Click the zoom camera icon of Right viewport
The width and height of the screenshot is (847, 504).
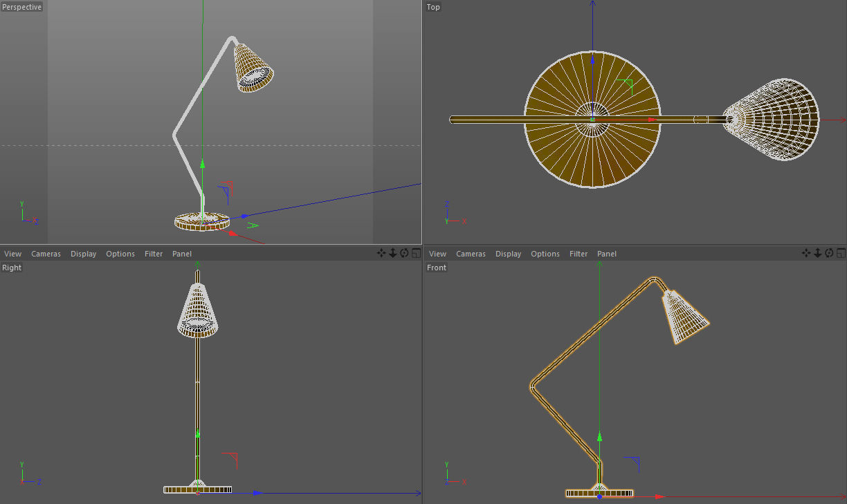tap(393, 253)
